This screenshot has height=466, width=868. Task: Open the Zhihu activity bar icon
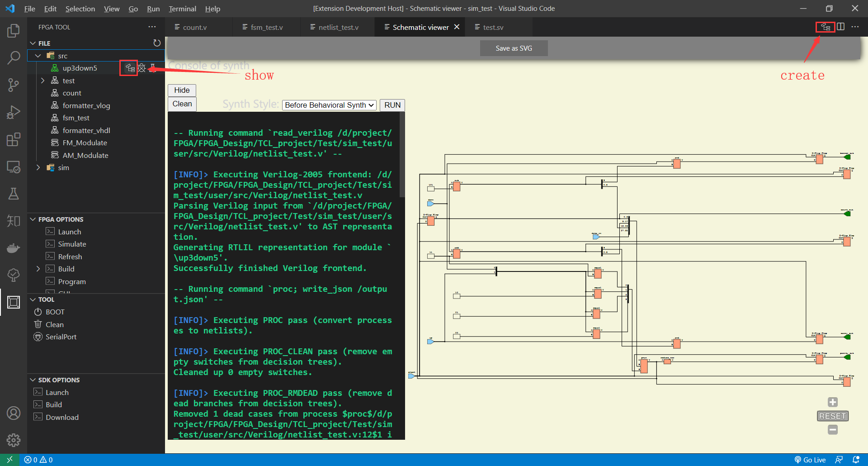coord(14,221)
